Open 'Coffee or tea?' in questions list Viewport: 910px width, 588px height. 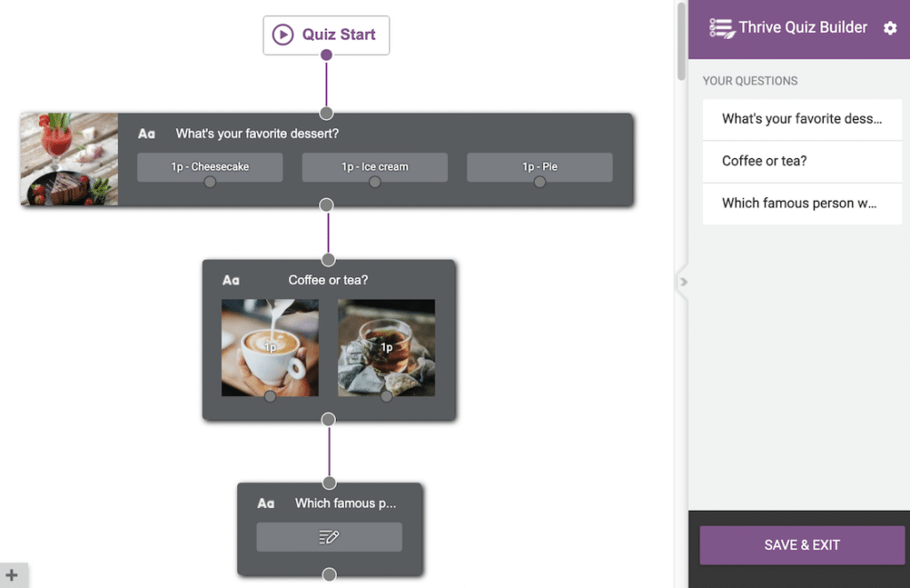[x=802, y=161]
